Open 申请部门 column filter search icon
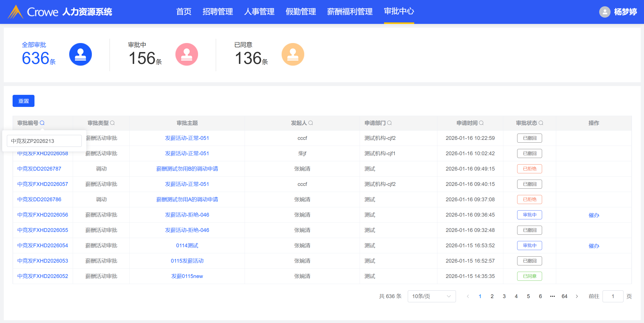 [390, 123]
